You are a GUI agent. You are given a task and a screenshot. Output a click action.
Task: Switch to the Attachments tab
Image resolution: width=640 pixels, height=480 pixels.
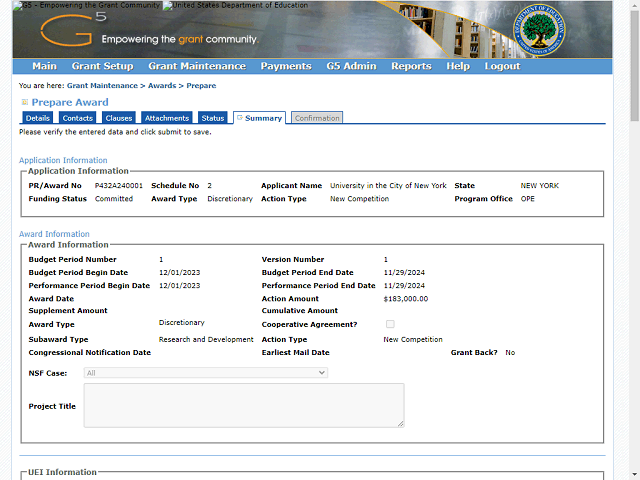(x=167, y=118)
